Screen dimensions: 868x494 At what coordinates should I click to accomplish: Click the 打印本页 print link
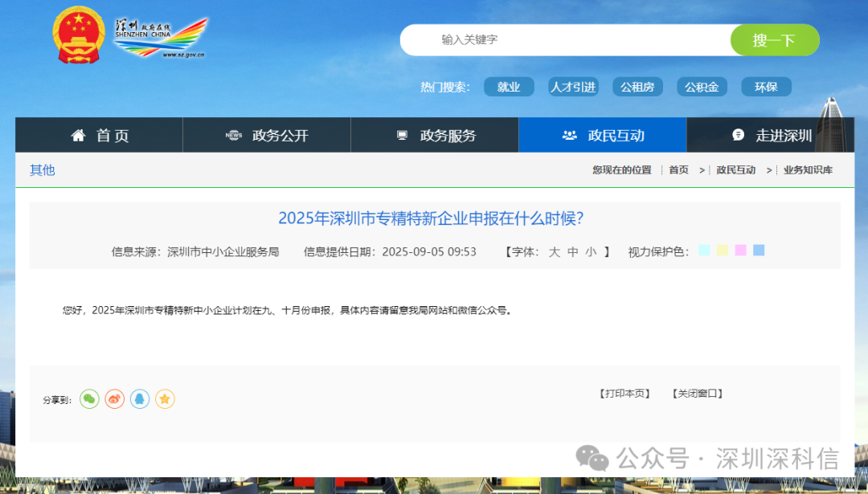pos(624,394)
